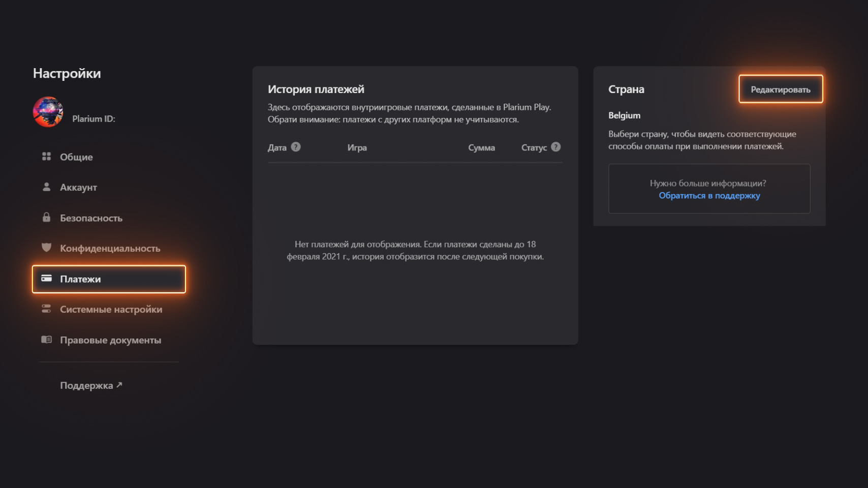
Task: Click the card icon beside Платежи
Action: click(x=46, y=278)
